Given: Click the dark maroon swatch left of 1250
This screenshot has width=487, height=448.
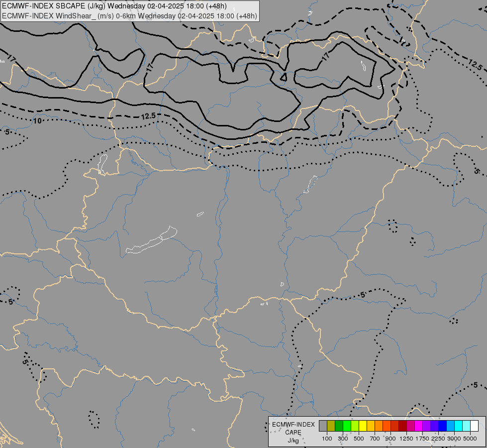Looking at the screenshot, I should pos(403,426).
